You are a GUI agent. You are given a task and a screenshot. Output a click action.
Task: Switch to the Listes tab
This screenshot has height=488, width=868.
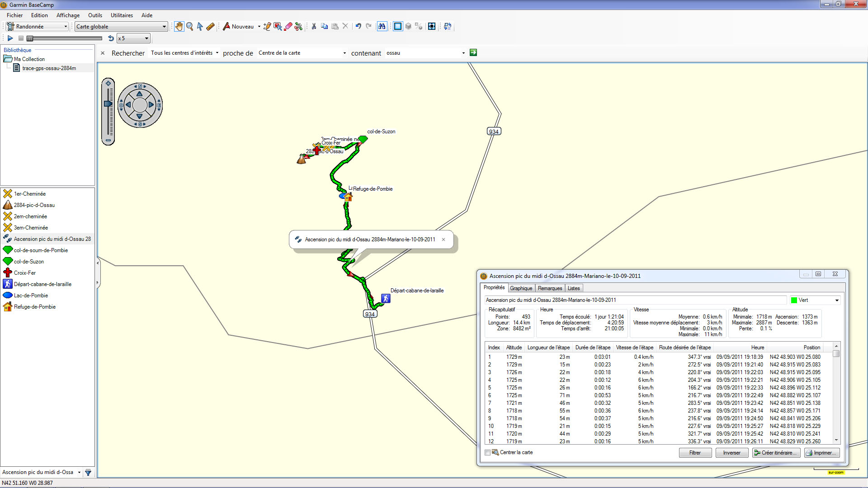click(x=574, y=288)
